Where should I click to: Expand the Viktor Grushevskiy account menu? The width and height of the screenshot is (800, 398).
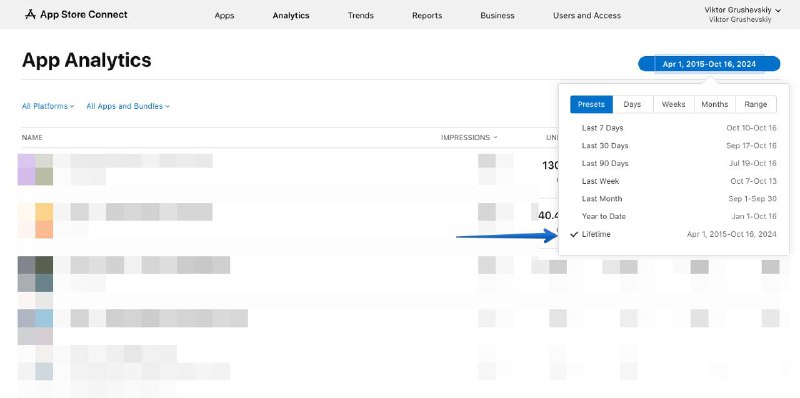click(743, 14)
